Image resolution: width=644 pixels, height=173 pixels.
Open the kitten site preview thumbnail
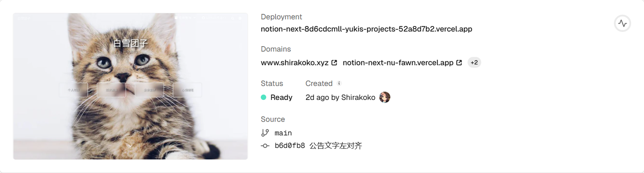[x=130, y=86]
